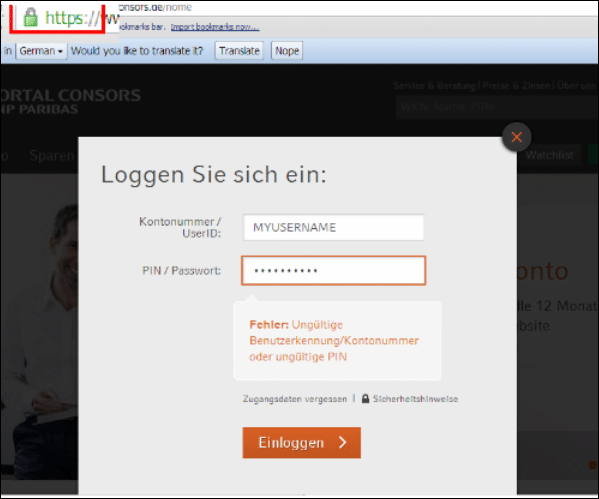
Task: Click the WKN, Name, ISIN search box
Action: (497, 107)
